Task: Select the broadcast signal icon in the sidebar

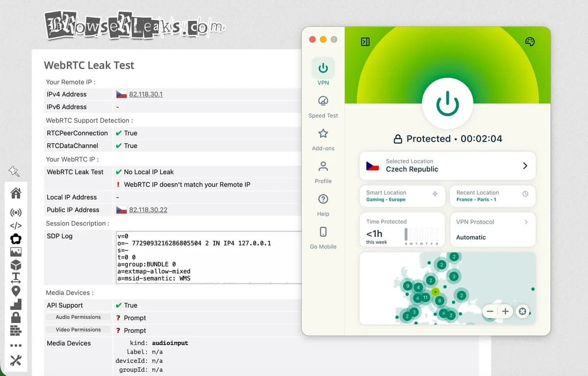Action: pyautogui.click(x=16, y=213)
